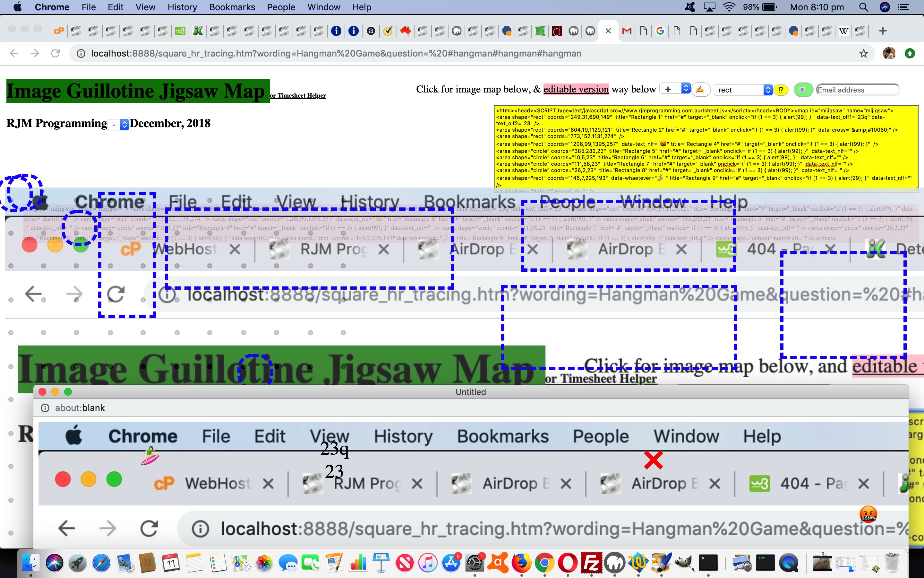Open Messages from the Dock

click(287, 563)
